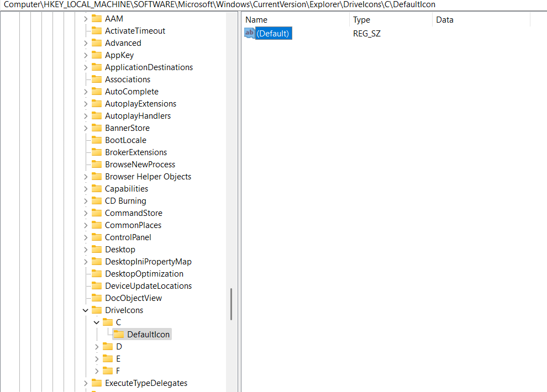Expand the D subkey
The image size is (547, 392).
pyautogui.click(x=97, y=347)
